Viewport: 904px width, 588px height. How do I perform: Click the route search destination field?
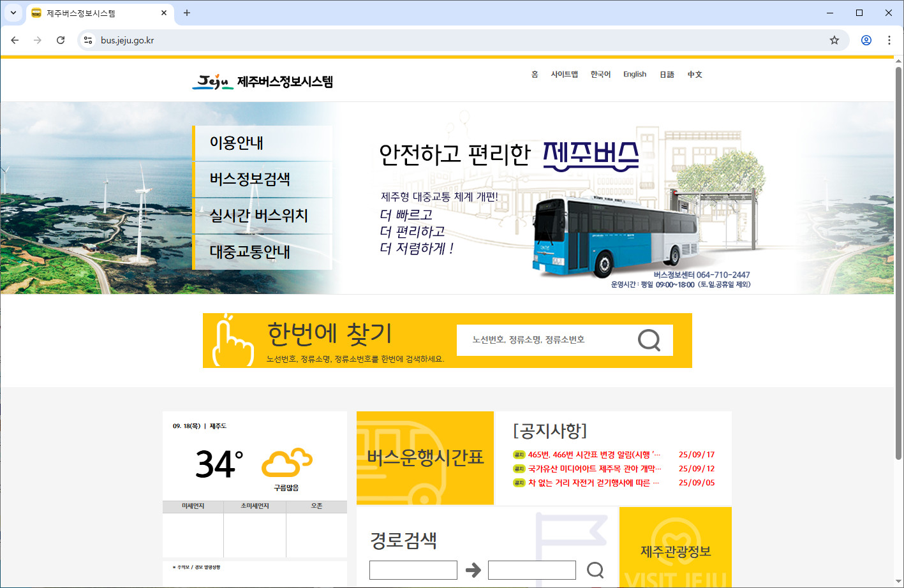pos(532,570)
